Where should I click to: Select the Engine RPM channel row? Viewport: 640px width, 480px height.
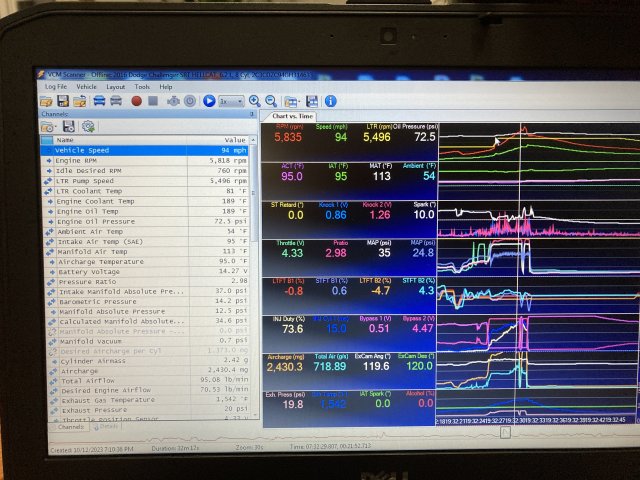click(x=145, y=160)
